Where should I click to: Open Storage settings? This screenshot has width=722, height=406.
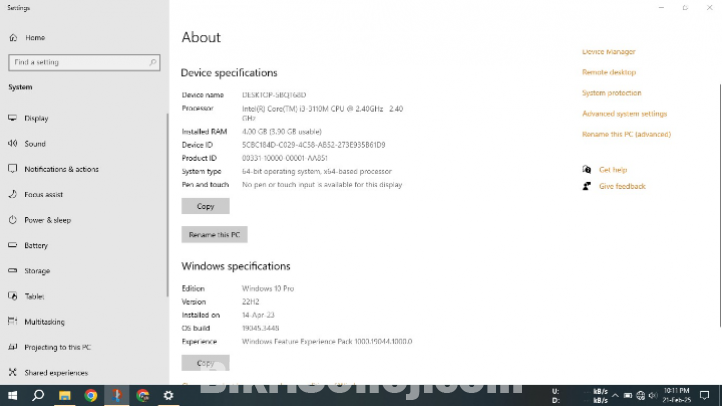pos(37,271)
